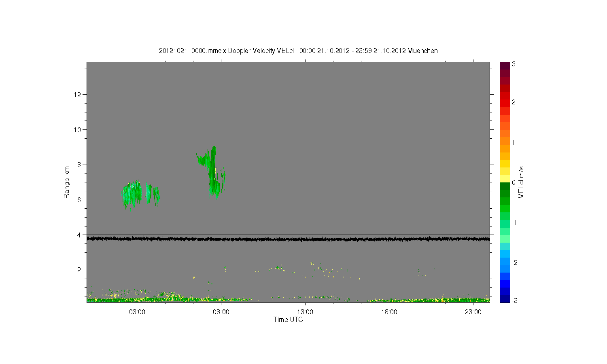
Task: Pick the dark navy colorbar bottom segment
Action: click(x=505, y=299)
